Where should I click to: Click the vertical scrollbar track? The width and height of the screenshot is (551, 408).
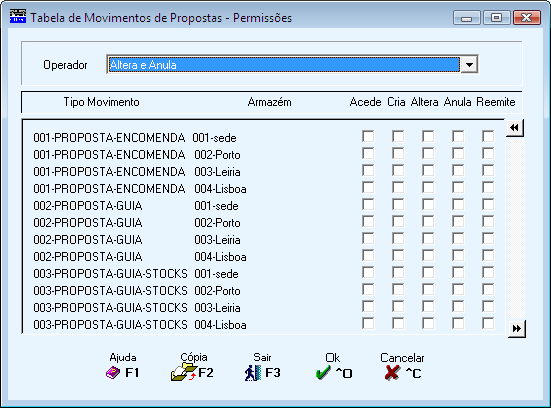coord(516,228)
